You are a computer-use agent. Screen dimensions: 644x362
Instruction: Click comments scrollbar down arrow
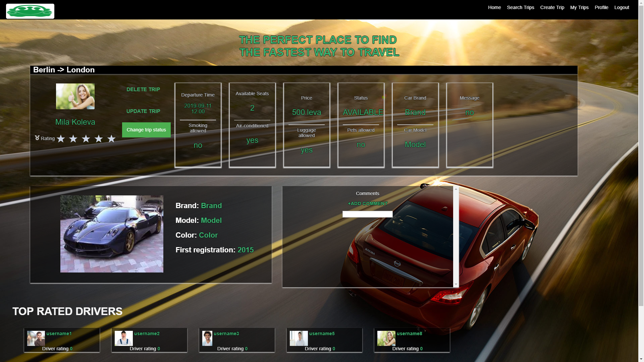(456, 284)
